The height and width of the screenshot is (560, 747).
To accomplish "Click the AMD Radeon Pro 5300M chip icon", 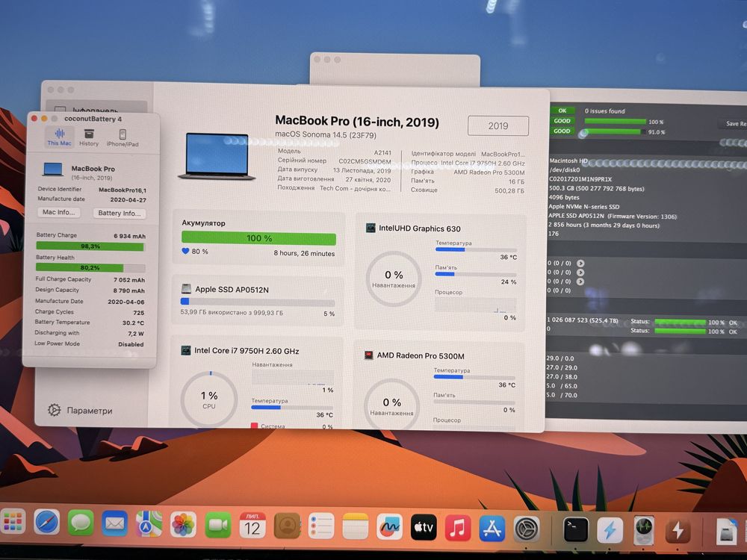I will 368,355.
